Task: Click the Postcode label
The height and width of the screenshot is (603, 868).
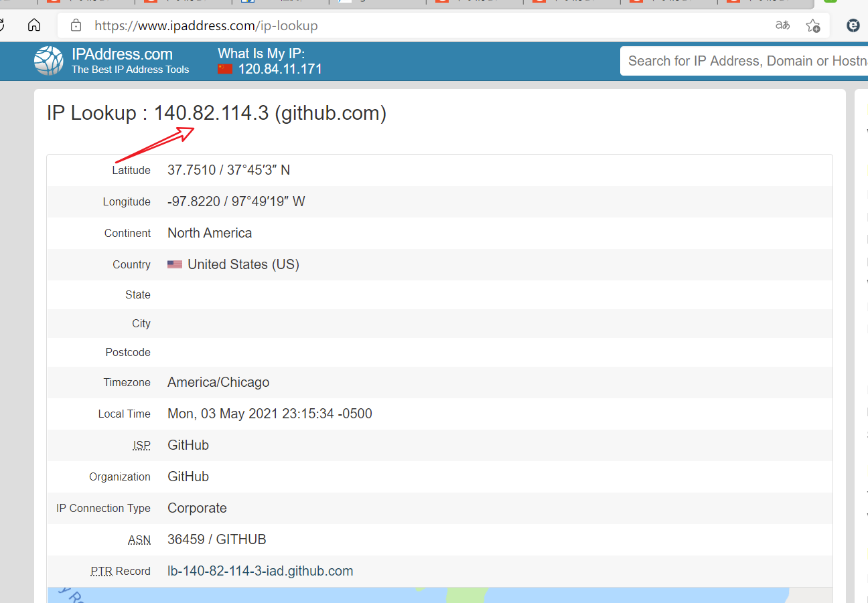Action: point(128,352)
